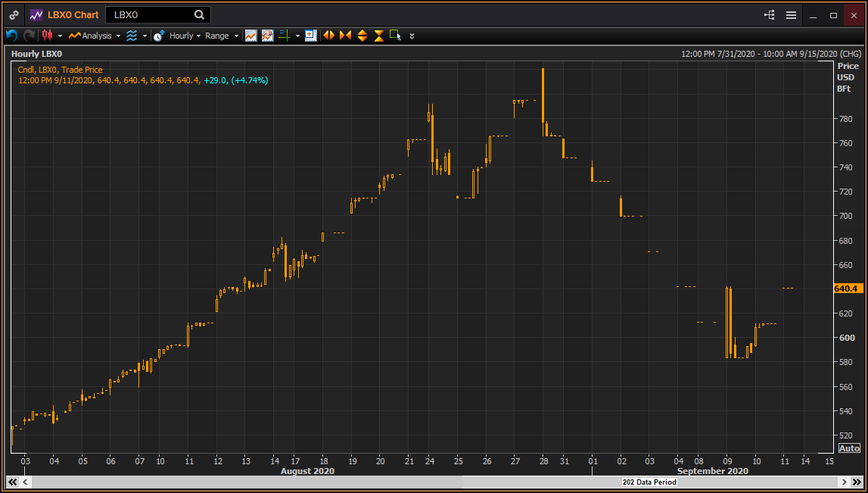Open the related objects tree icon
Image resolution: width=868 pixels, height=493 pixels.
tap(770, 15)
